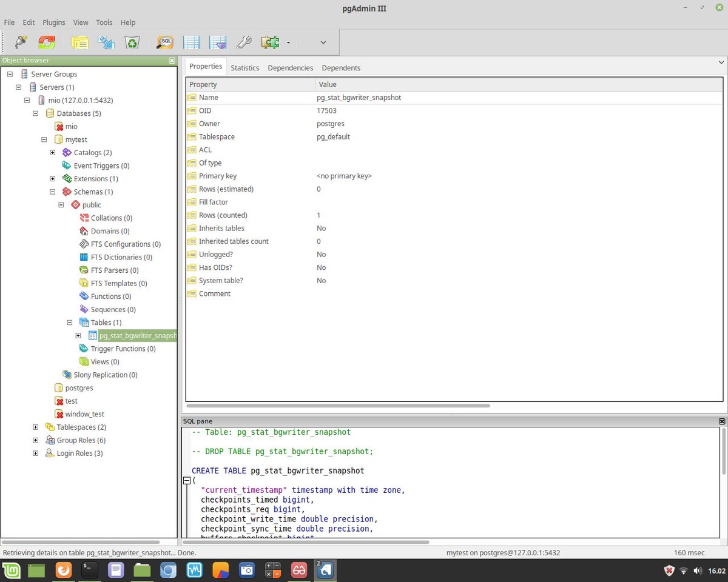The image size is (728, 582).
Task: Select the mytest database in the tree
Action: (76, 139)
